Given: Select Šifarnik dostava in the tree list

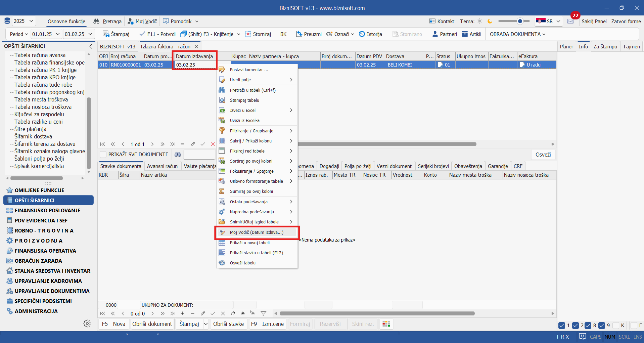Looking at the screenshot, I should pos(33,136).
